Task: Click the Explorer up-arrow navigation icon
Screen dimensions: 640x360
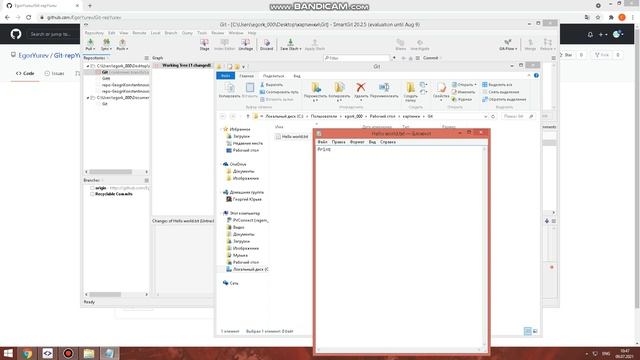Action: tap(247, 116)
